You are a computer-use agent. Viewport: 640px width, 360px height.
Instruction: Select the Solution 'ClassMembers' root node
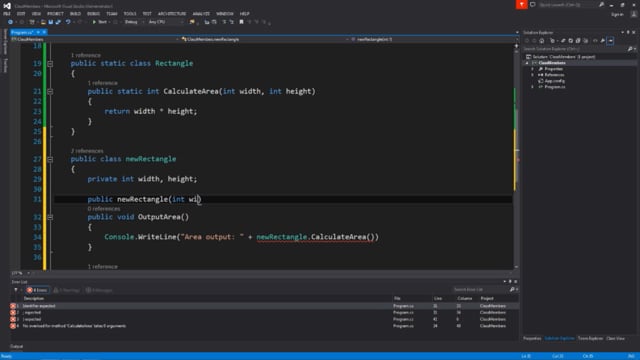click(x=560, y=57)
